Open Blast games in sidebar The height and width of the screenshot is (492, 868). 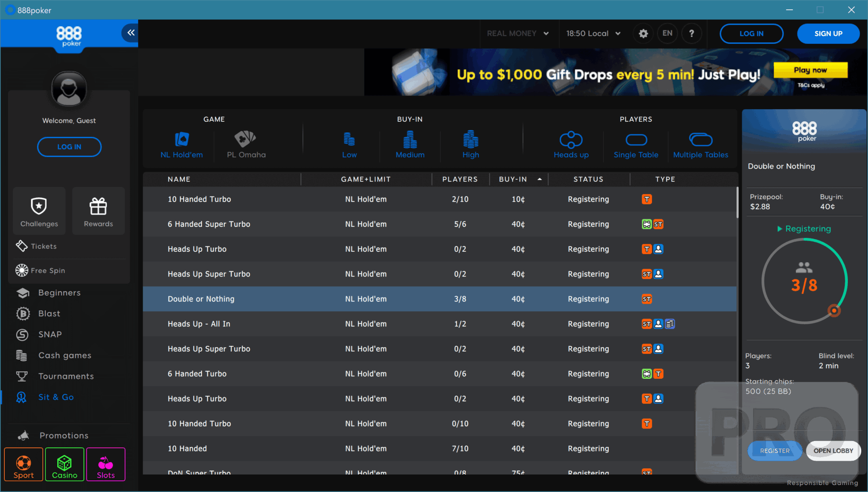[x=49, y=314]
